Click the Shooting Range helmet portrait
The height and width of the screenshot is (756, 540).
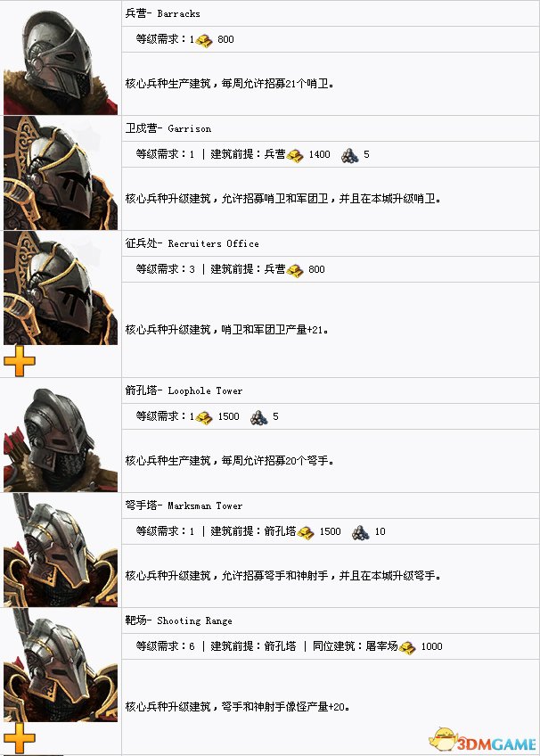(x=61, y=665)
